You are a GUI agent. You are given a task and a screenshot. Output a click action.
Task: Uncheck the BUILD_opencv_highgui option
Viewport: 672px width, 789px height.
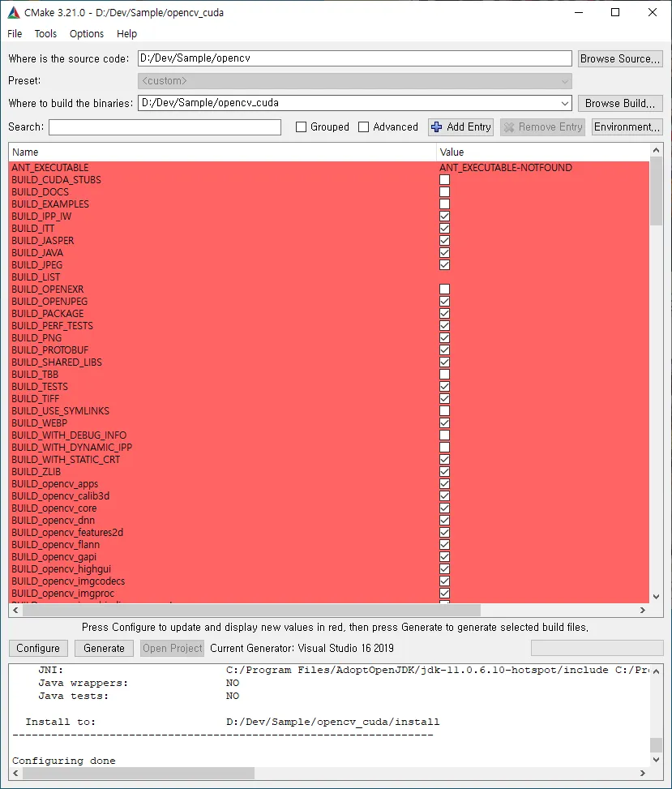pos(445,569)
